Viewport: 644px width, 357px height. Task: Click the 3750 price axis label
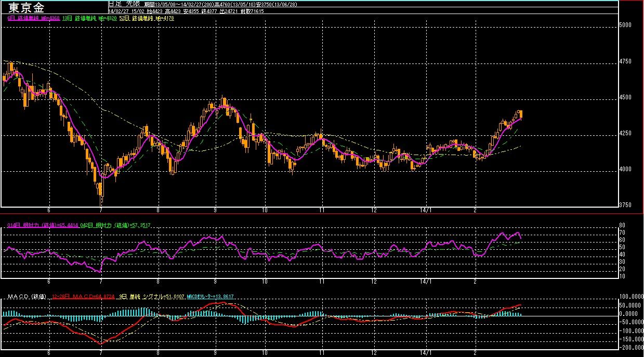pyautogui.click(x=626, y=205)
